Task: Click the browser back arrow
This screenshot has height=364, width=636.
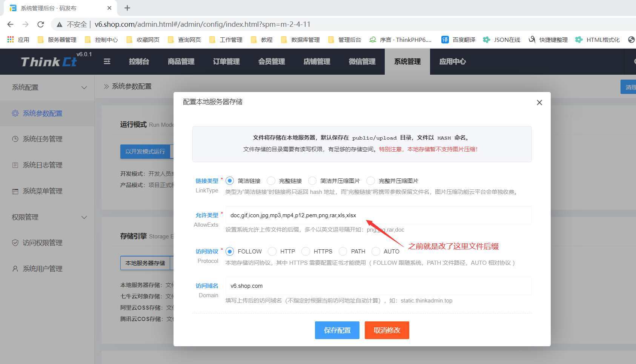Action: click(11, 25)
